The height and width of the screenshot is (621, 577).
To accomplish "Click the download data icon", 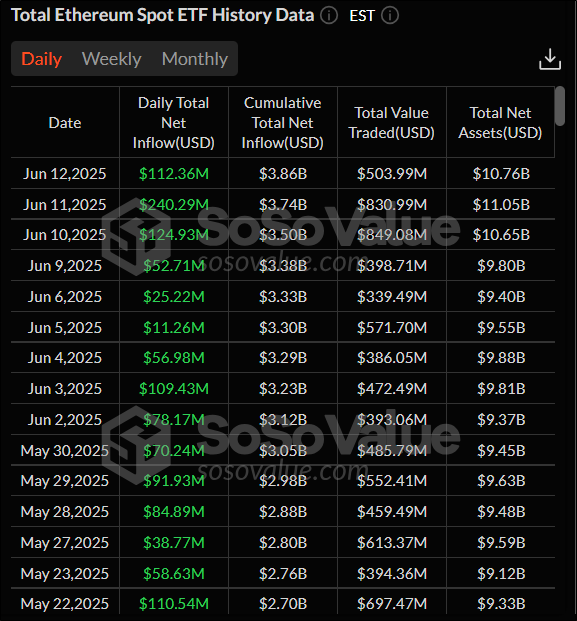I will [550, 59].
